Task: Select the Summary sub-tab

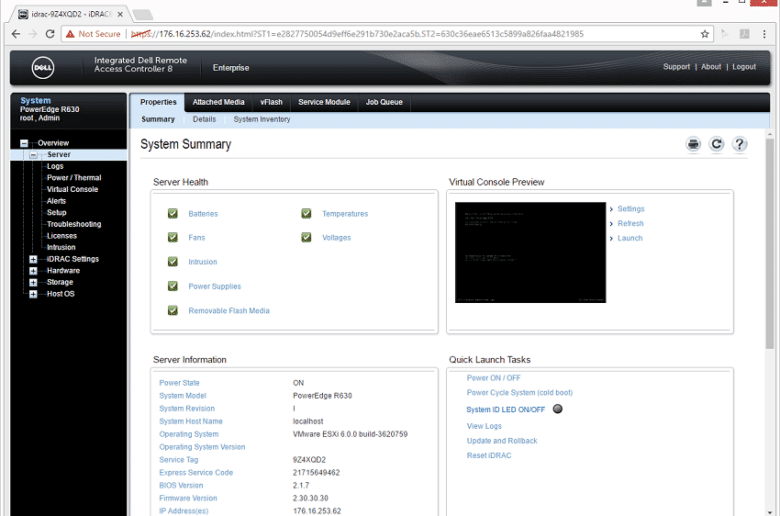Action: pos(158,119)
